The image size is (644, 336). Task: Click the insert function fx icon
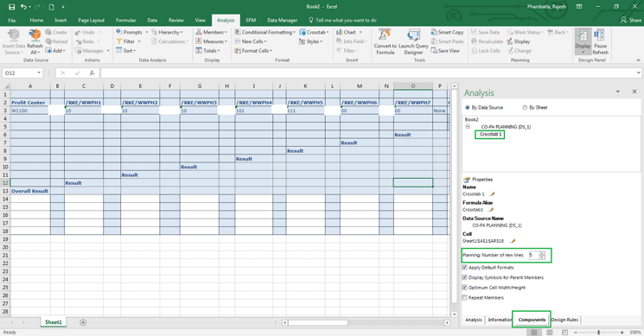click(92, 73)
